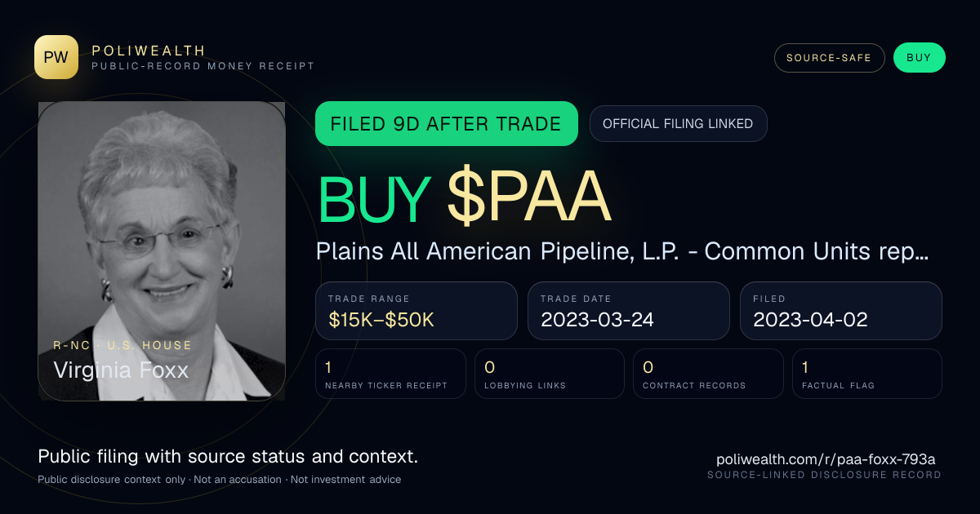Select the SOURCE-SAFE pill badge
The height and width of the screenshot is (514, 980).
pyautogui.click(x=829, y=58)
